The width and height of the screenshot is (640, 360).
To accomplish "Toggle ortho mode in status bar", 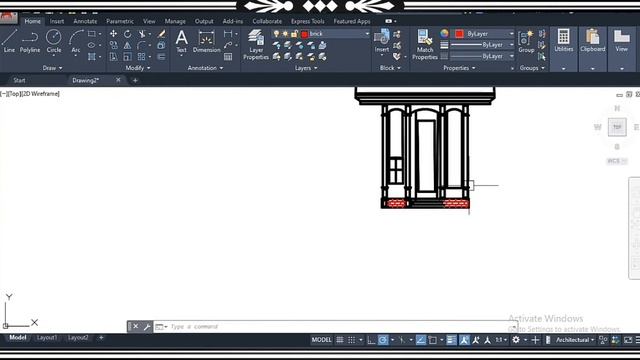I will 371,340.
